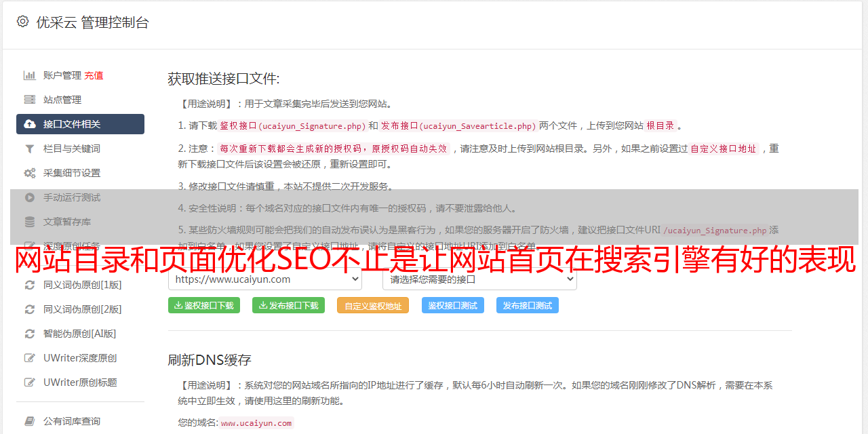The image size is (868, 434).
Task: Click the refresh icon of 同义词伪原创[1版]
Action: coord(30,285)
